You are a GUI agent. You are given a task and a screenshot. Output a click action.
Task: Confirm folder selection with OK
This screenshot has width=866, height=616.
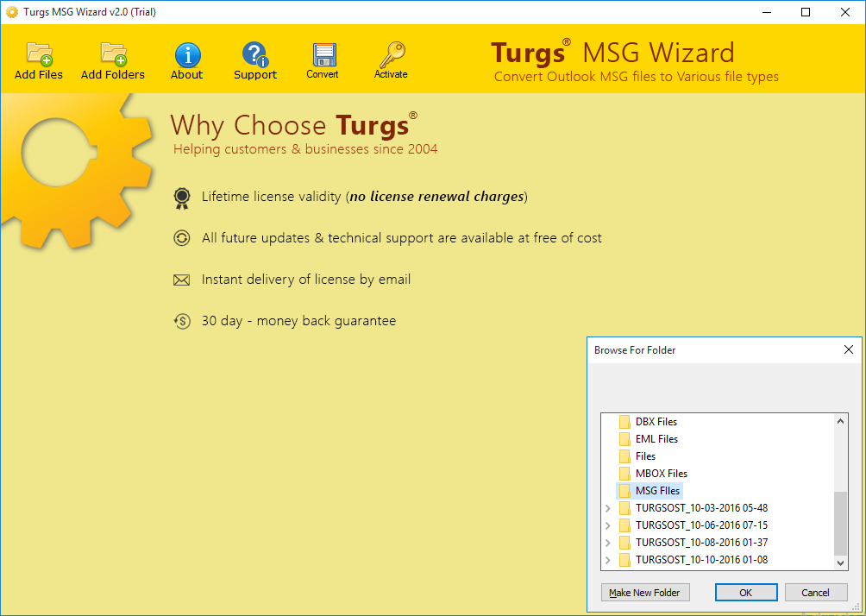click(x=745, y=592)
